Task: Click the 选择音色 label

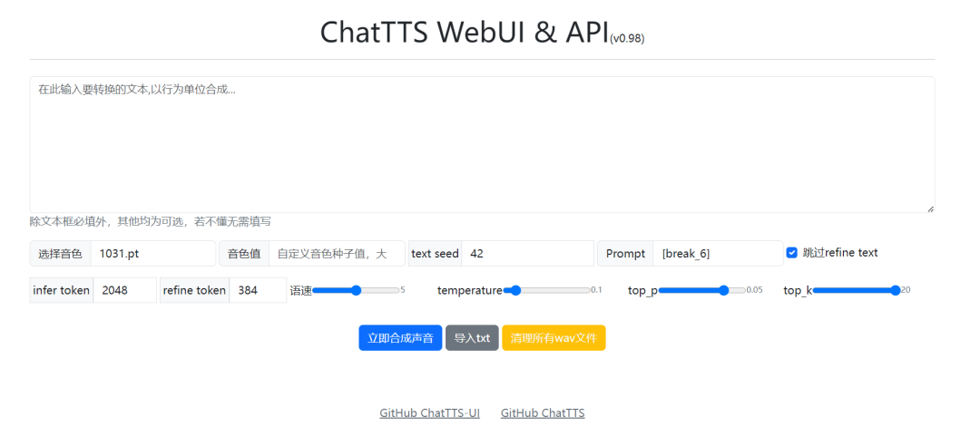Action: (60, 254)
